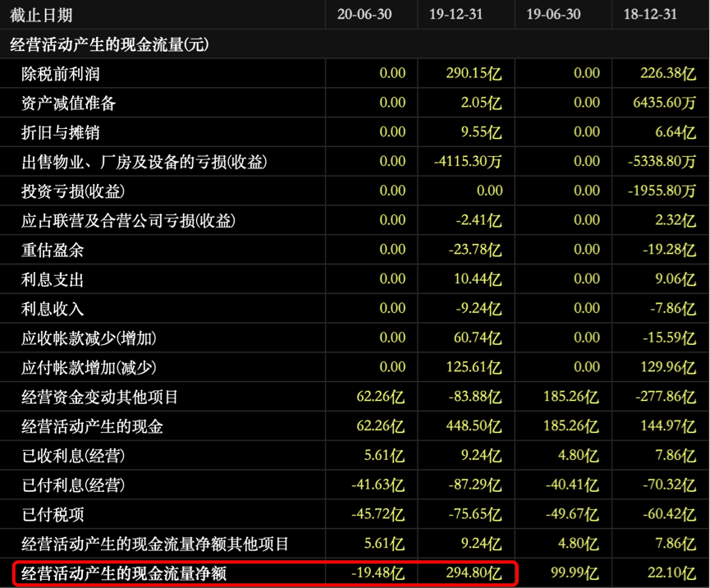Select the 20-06-30 column header
Image resolution: width=710 pixels, height=588 pixels.
(x=364, y=15)
